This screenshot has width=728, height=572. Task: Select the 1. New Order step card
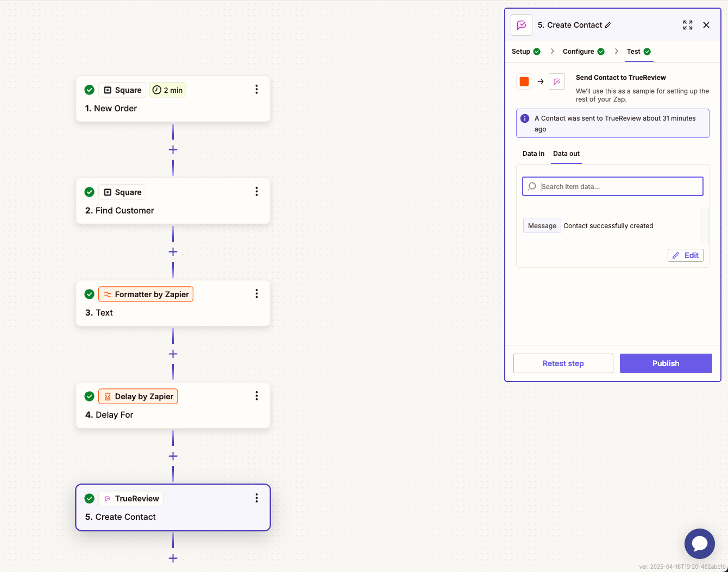(173, 99)
